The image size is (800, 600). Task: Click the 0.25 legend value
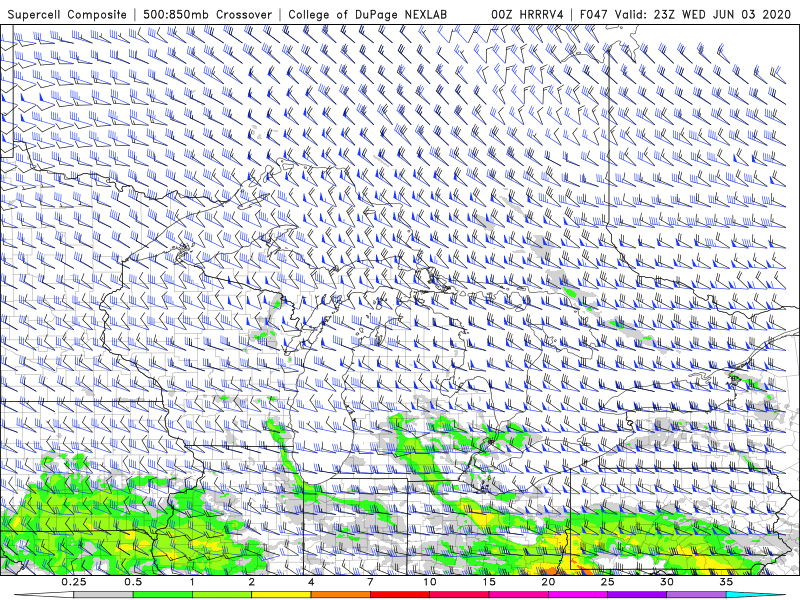74,582
